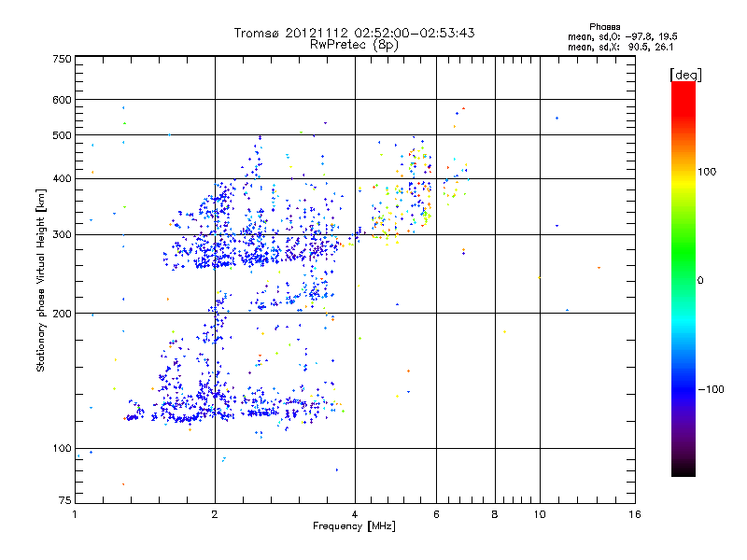Viewport: 747px width, 560px height.
Task: Click y-axis tick label 500
Action: (x=62, y=135)
